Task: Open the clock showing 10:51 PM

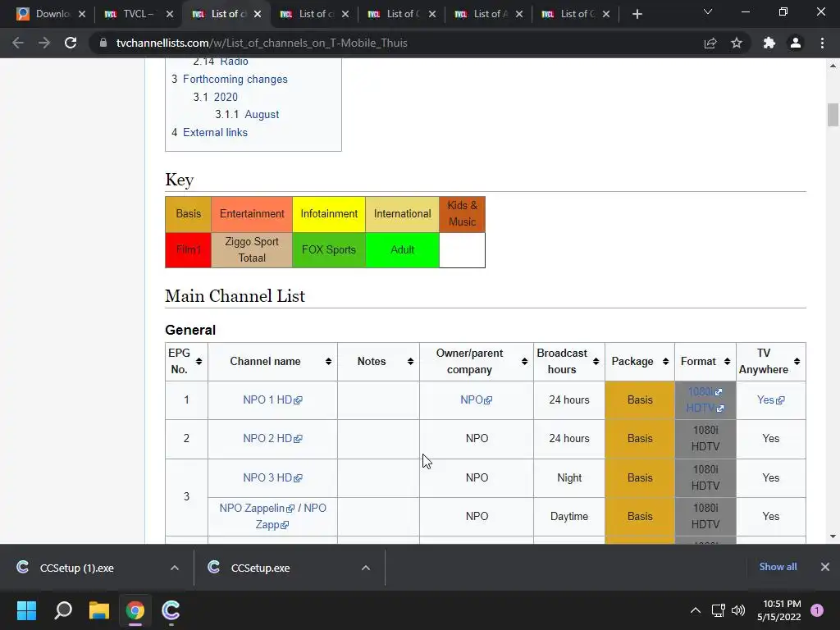Action: (779, 610)
